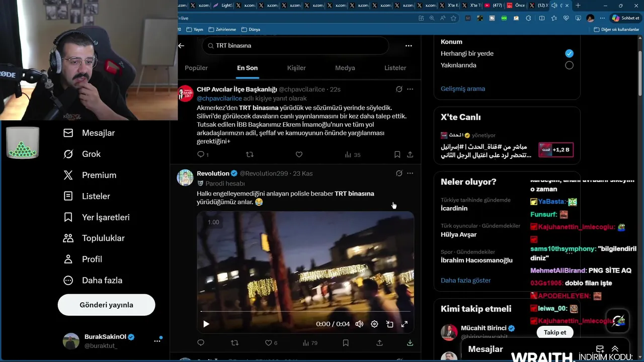Image resolution: width=644 pixels, height=362 pixels.
Task: Switch to the YouTube (477) browser tab
Action: (x=493, y=6)
